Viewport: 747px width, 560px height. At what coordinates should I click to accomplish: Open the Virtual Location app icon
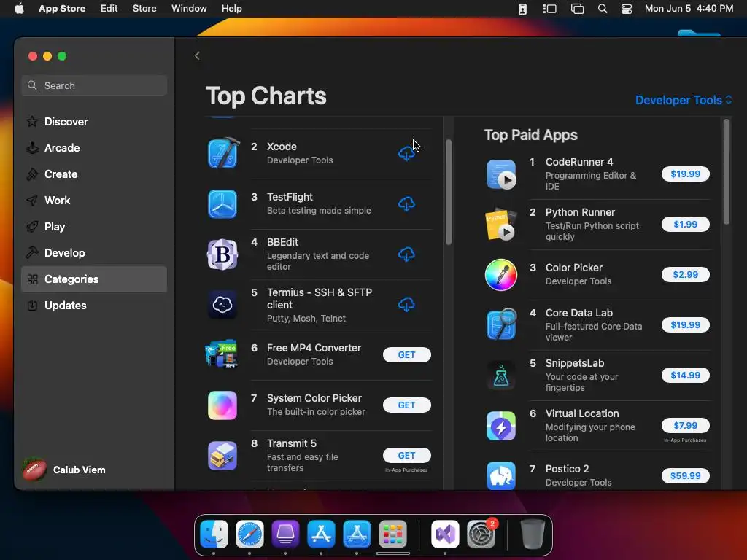pos(500,426)
